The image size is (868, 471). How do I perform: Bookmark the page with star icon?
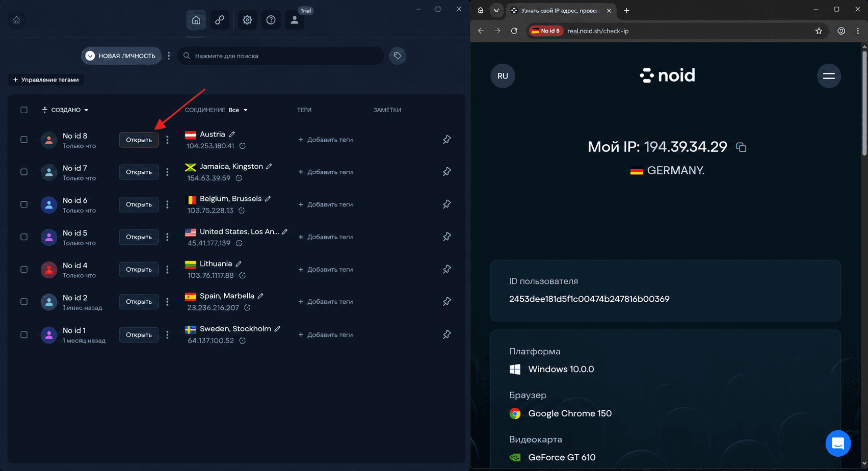[819, 31]
